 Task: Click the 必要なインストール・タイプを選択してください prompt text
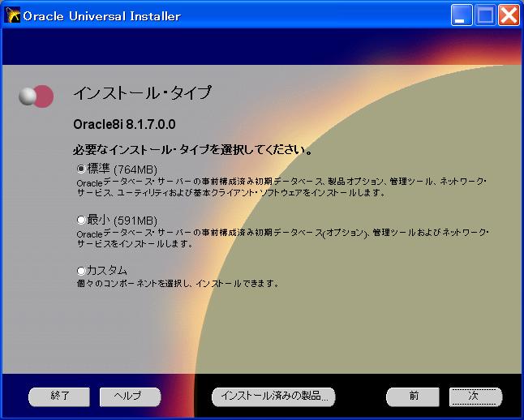point(193,150)
